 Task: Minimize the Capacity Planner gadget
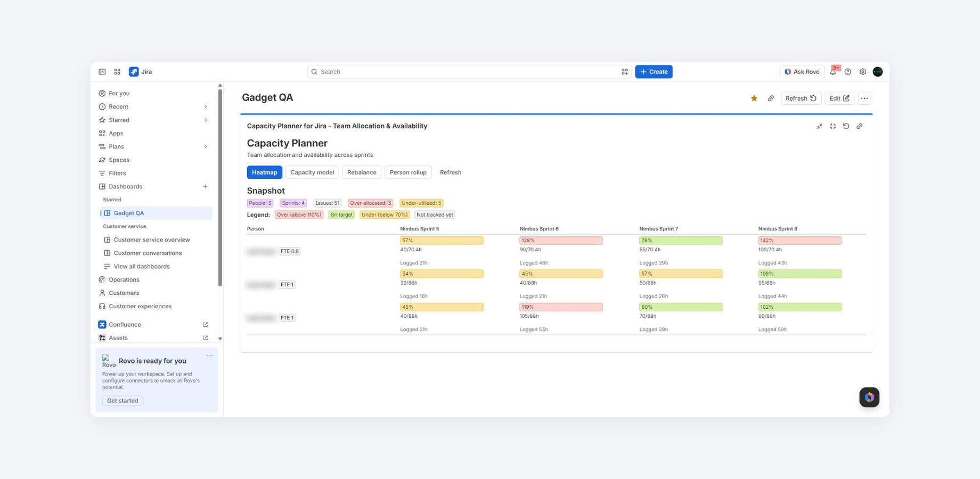(x=820, y=126)
